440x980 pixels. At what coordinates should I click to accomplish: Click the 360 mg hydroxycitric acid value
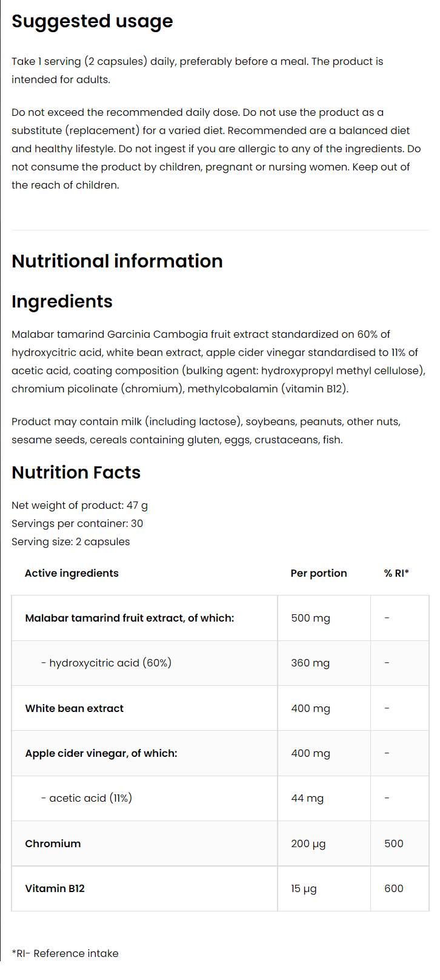tap(310, 663)
